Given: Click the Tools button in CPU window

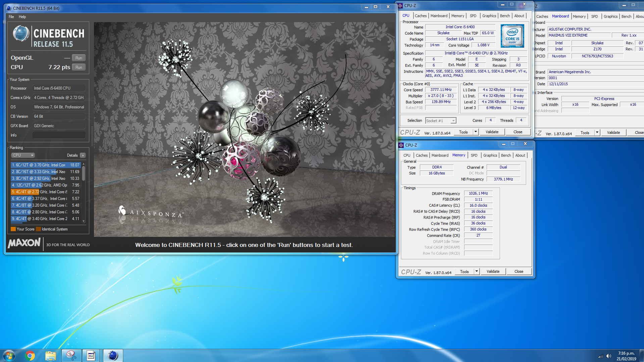Looking at the screenshot, I should pos(463,132).
